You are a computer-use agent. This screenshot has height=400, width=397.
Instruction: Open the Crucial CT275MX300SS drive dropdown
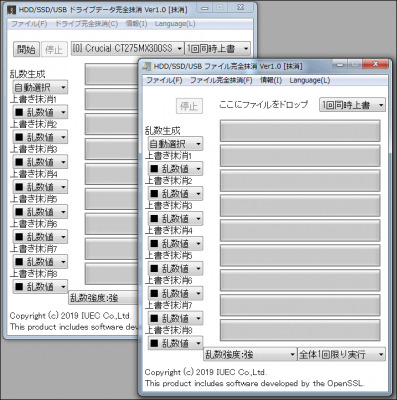click(x=127, y=49)
